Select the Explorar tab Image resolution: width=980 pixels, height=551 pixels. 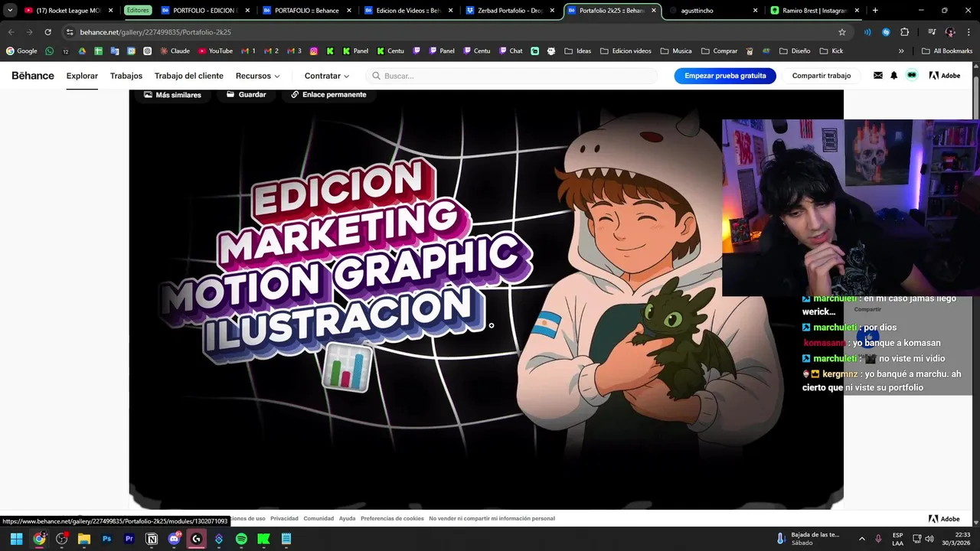pos(82,76)
